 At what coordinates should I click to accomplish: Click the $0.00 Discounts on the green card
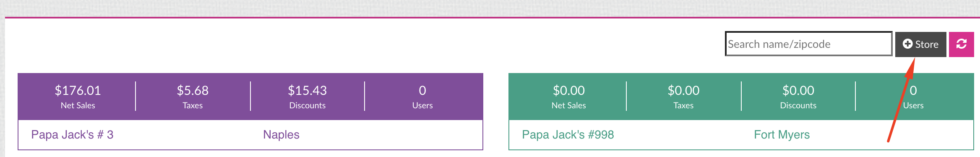click(798, 90)
